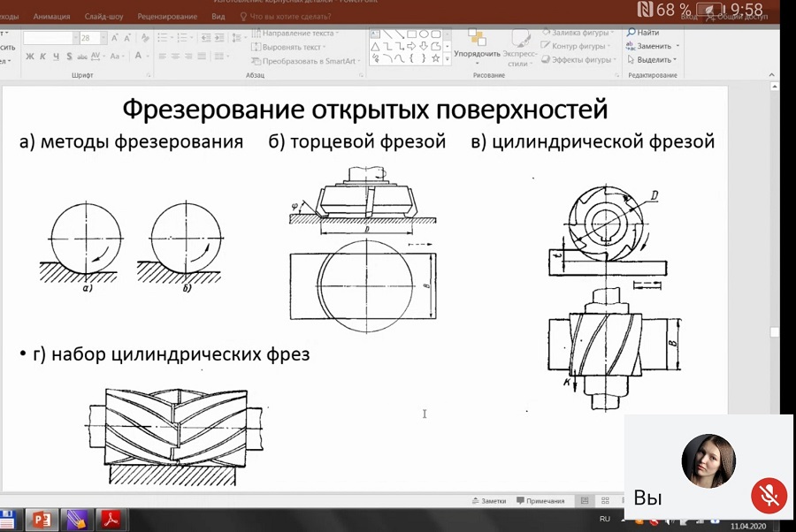
Task: Select the straight line shape
Action: 388,34
